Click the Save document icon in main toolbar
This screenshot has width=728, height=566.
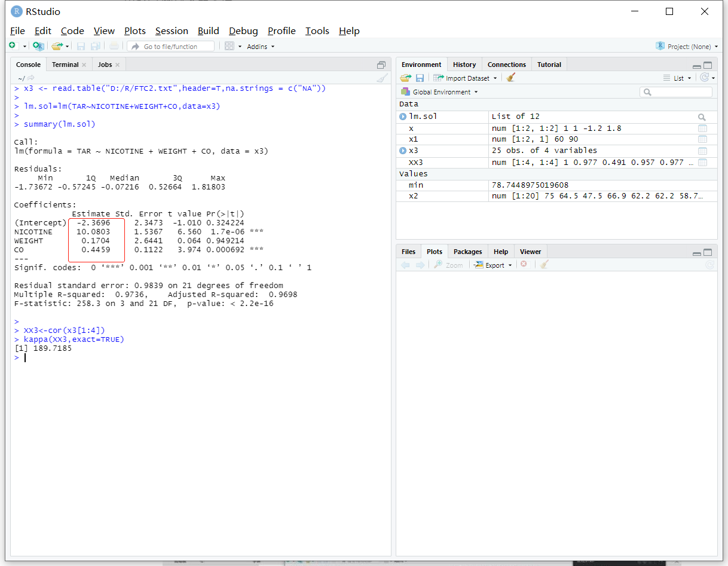tap(81, 46)
